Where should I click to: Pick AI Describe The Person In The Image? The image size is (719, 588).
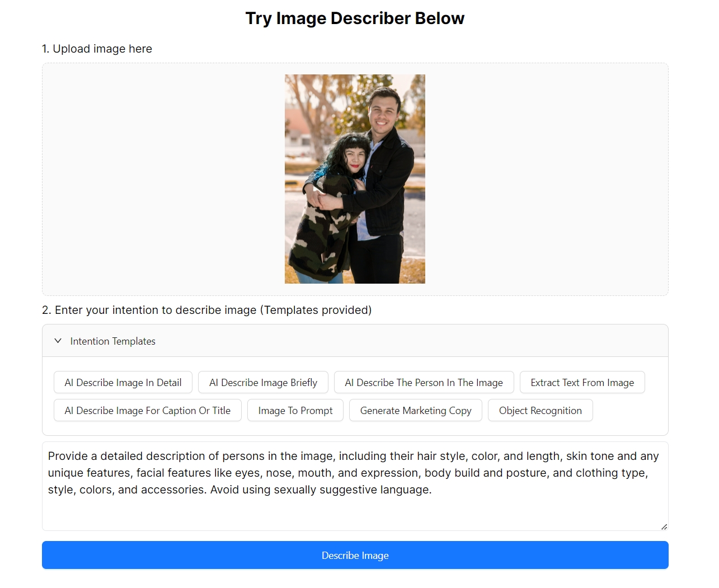(424, 383)
